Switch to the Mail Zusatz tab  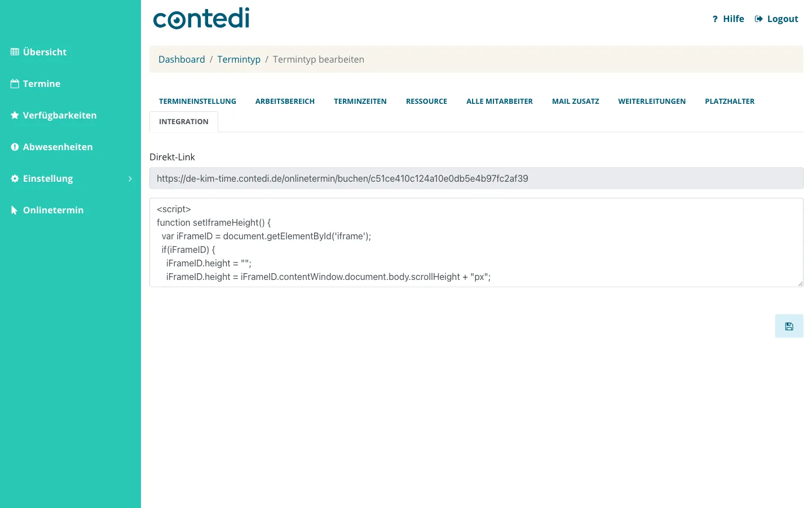click(x=576, y=102)
